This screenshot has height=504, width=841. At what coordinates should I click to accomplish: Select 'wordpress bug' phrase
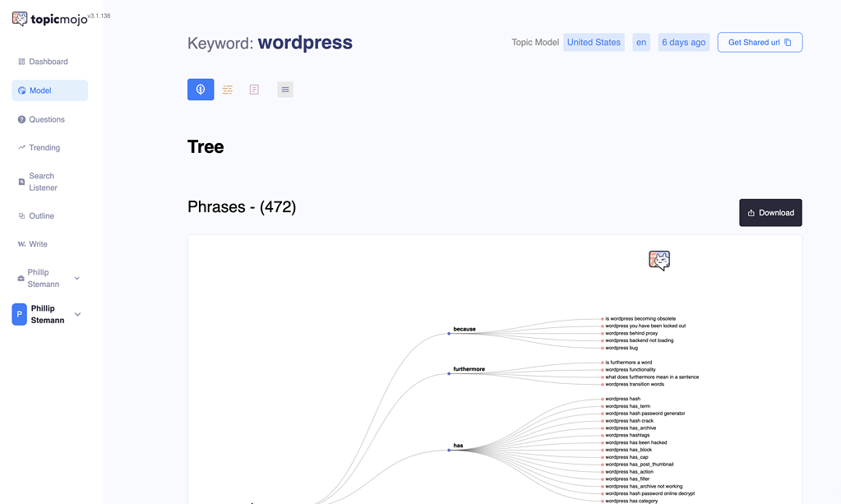(x=622, y=348)
